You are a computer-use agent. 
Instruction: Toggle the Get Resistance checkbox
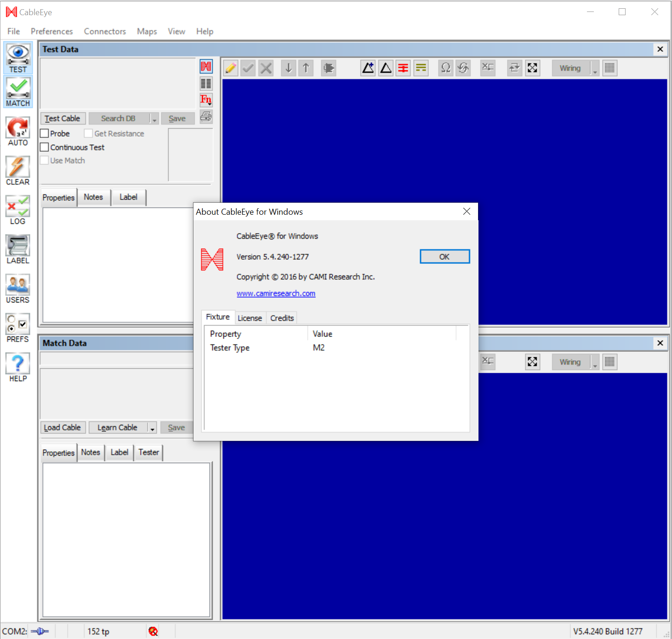point(89,133)
